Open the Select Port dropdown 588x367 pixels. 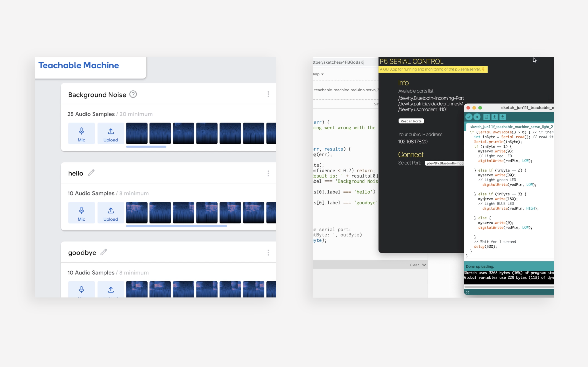point(445,163)
